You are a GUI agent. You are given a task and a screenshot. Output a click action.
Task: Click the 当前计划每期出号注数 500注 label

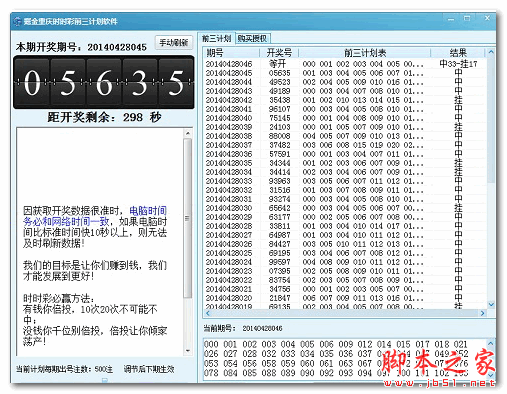[x=64, y=369]
